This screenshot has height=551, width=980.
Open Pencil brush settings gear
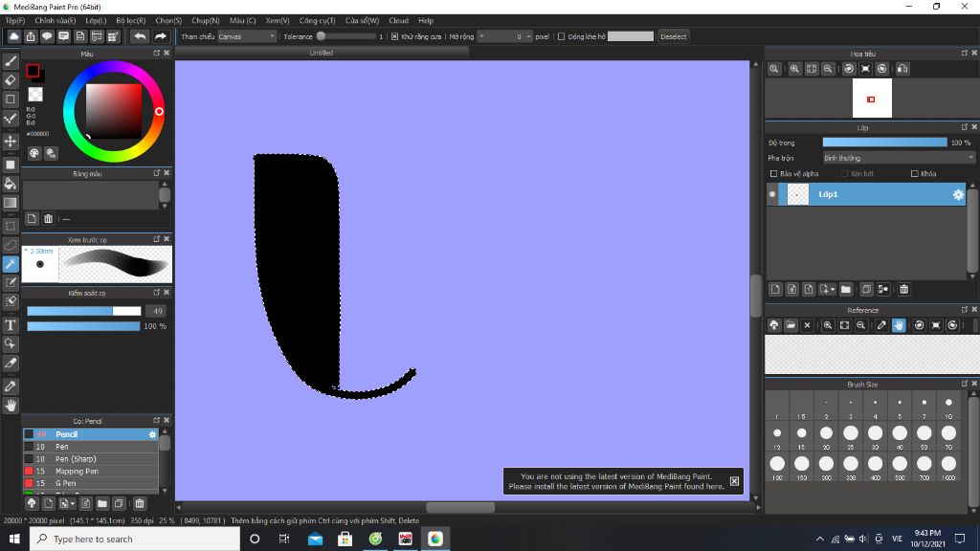(x=152, y=434)
